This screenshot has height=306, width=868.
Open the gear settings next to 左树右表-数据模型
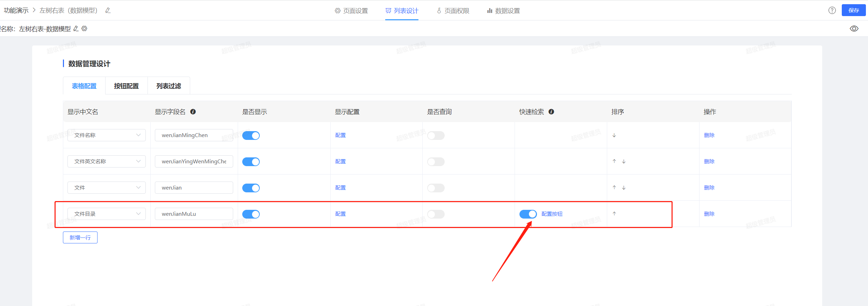click(x=84, y=29)
